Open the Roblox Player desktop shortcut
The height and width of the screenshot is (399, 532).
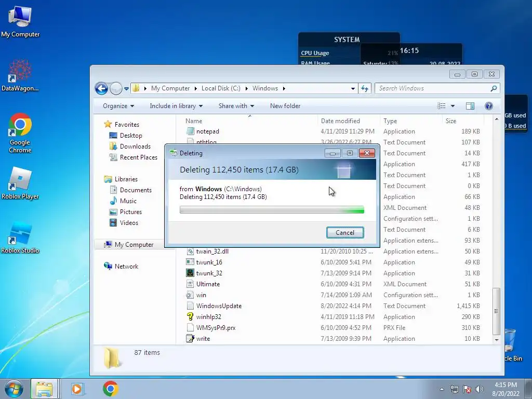point(20,183)
